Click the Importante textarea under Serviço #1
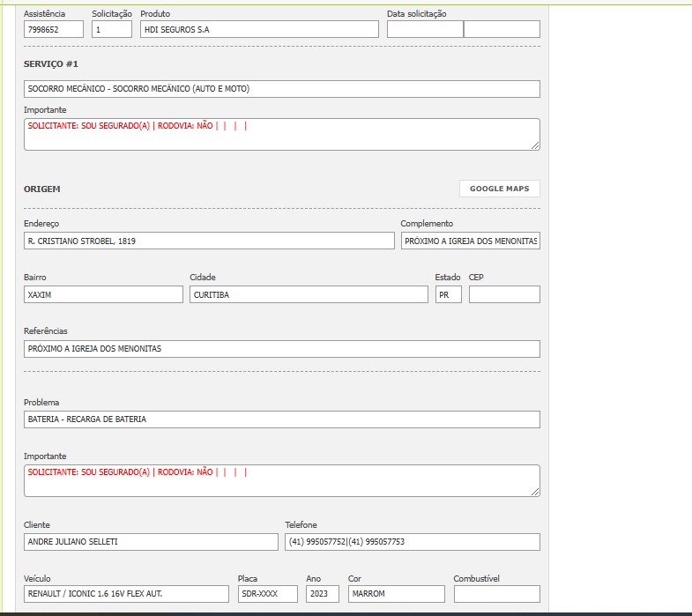The width and height of the screenshot is (692, 616). (281, 134)
